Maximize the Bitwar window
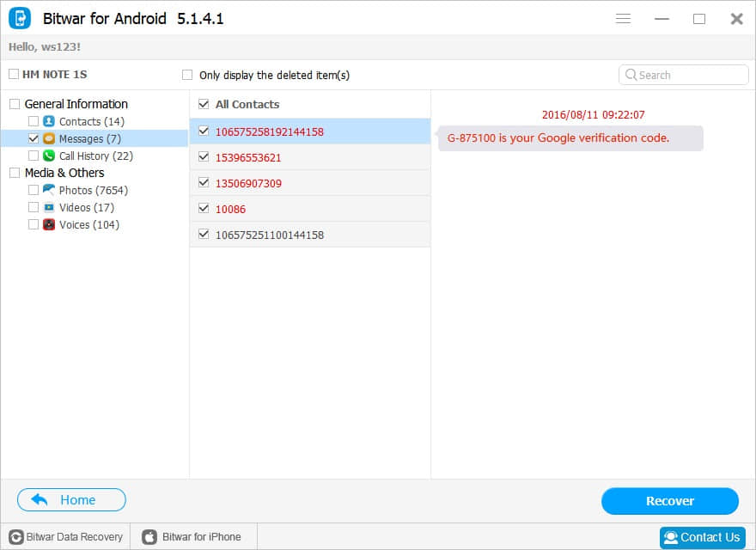Screen dimensions: 756x550 699,18
